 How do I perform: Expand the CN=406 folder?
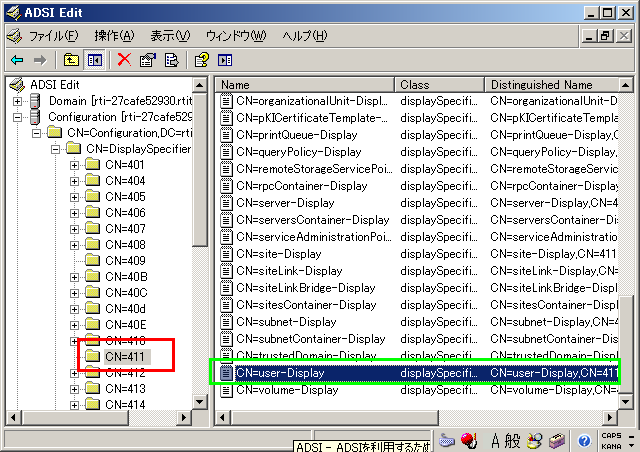tap(74, 213)
